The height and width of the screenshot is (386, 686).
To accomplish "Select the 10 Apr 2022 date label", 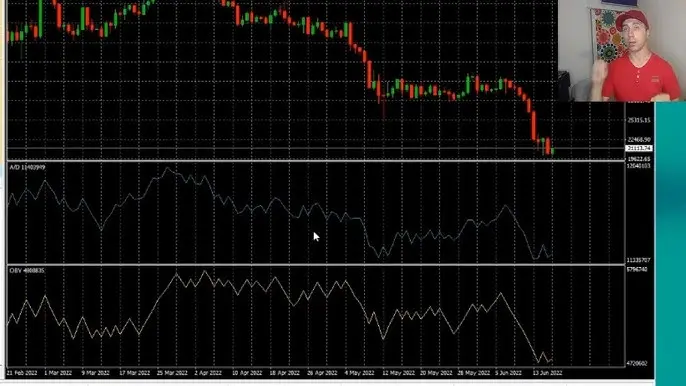I will pyautogui.click(x=247, y=373).
